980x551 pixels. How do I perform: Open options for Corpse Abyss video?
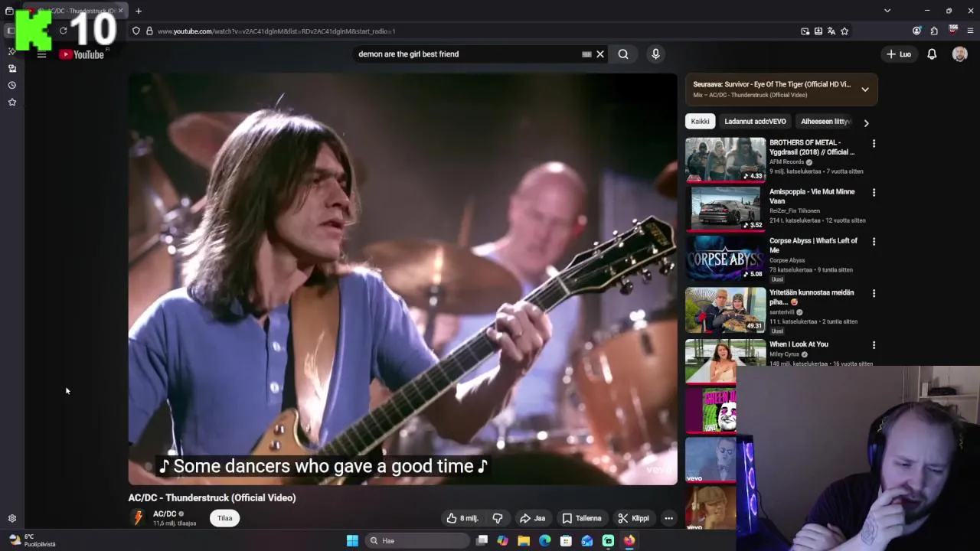tap(874, 241)
